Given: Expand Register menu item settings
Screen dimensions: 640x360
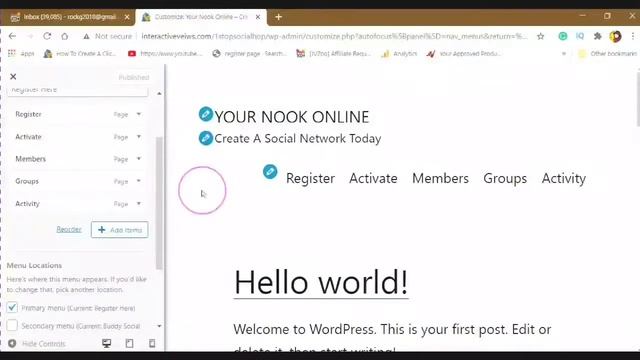Looking at the screenshot, I should [139, 114].
